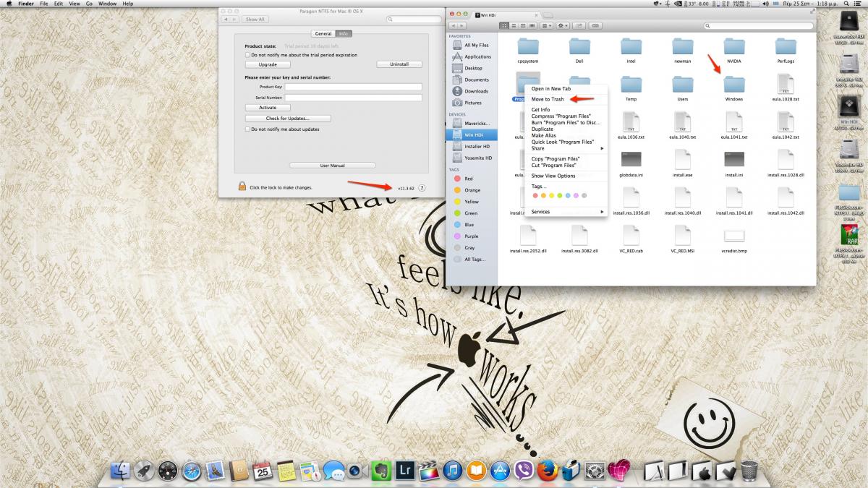
Task: Open All Tags in the sidebar
Action: coord(470,259)
